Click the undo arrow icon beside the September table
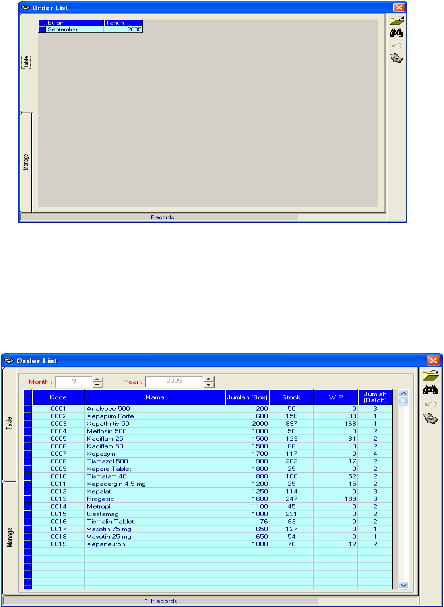 pos(397,46)
